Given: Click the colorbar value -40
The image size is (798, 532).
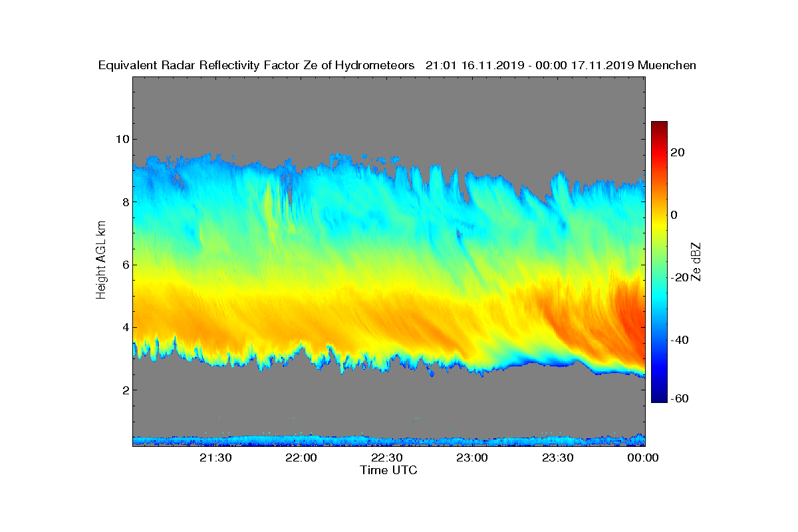Looking at the screenshot, I should pos(678,340).
